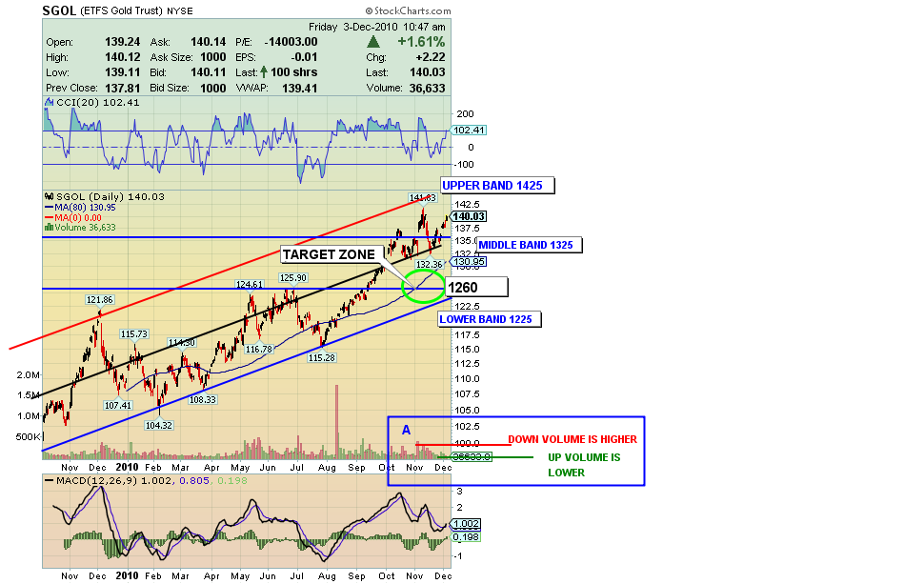Click the 141.63 peak price label
The height and width of the screenshot is (584, 924).
point(423,198)
